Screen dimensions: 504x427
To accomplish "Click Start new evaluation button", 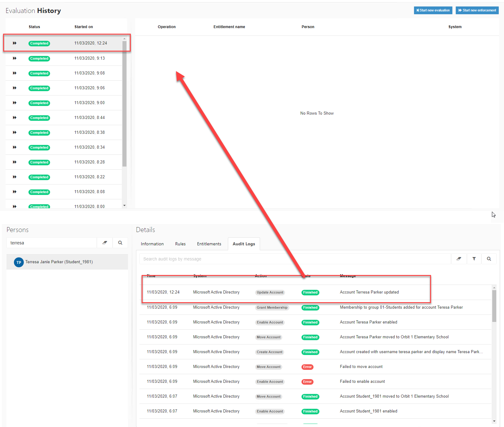I will coord(433,10).
